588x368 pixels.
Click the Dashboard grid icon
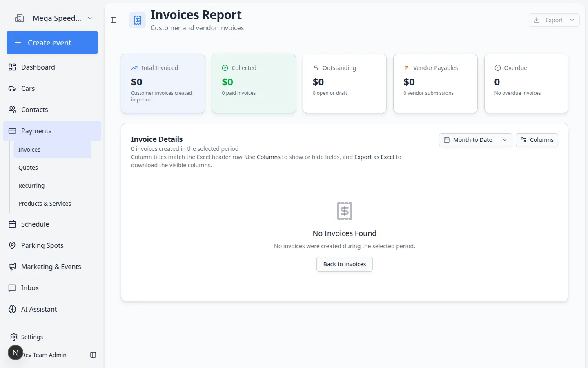pyautogui.click(x=12, y=67)
